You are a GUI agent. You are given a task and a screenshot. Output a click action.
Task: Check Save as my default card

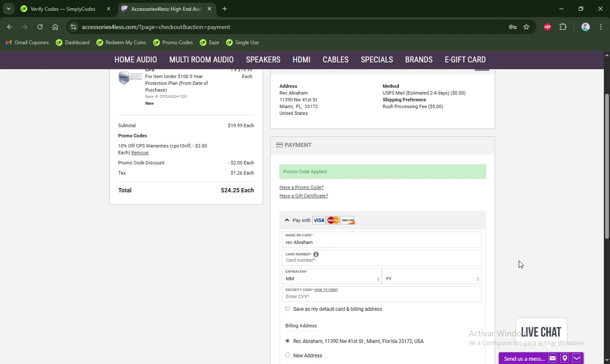tap(288, 309)
